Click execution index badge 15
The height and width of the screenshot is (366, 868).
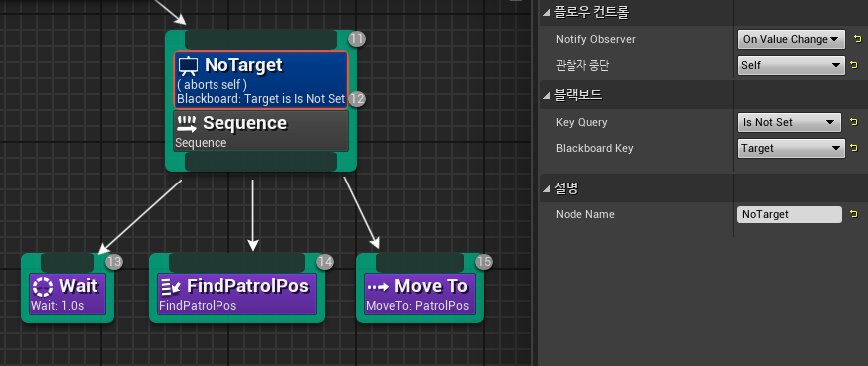[x=484, y=262]
